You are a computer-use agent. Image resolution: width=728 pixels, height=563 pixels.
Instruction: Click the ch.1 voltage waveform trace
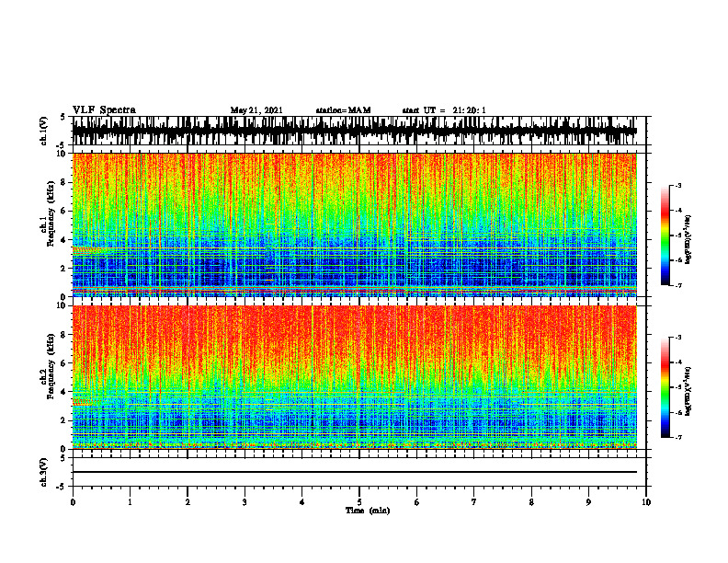pyautogui.click(x=355, y=131)
